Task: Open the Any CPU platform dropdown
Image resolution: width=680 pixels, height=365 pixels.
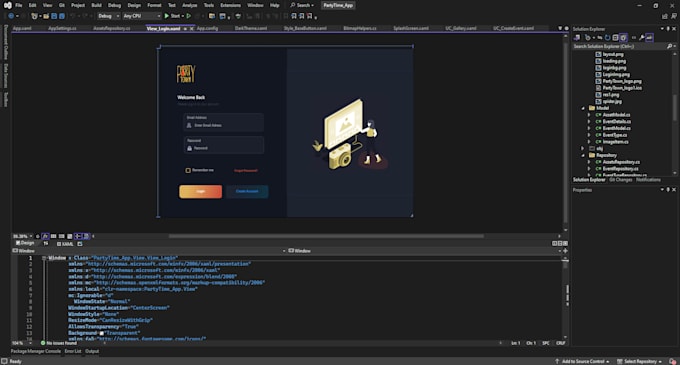Action: [x=141, y=16]
